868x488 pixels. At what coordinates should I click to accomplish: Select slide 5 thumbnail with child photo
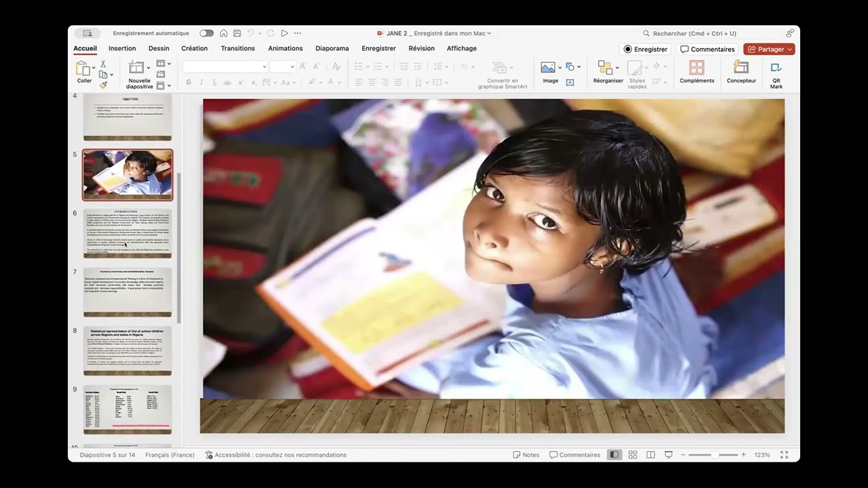127,175
